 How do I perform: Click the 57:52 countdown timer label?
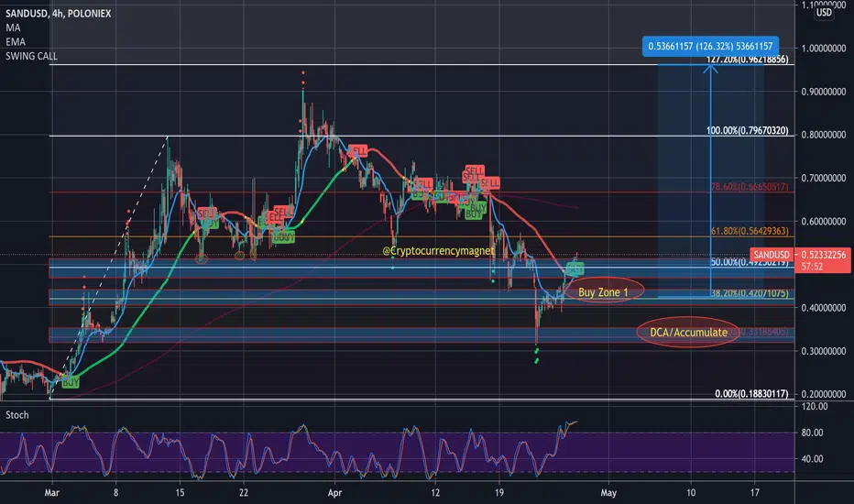(x=812, y=267)
